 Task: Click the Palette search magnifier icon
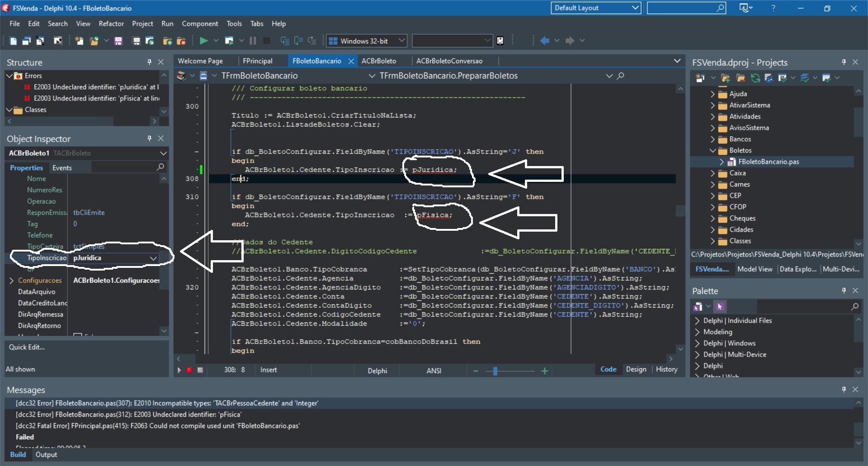pos(854,307)
